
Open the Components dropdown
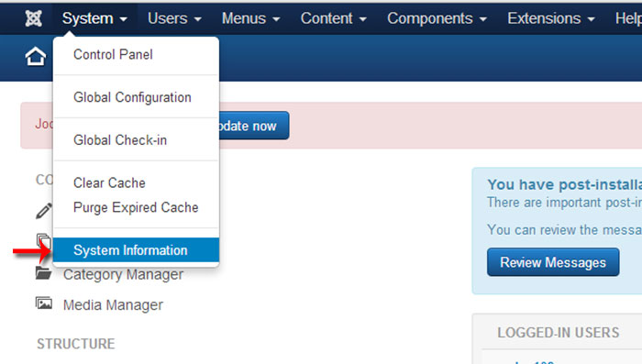437,18
